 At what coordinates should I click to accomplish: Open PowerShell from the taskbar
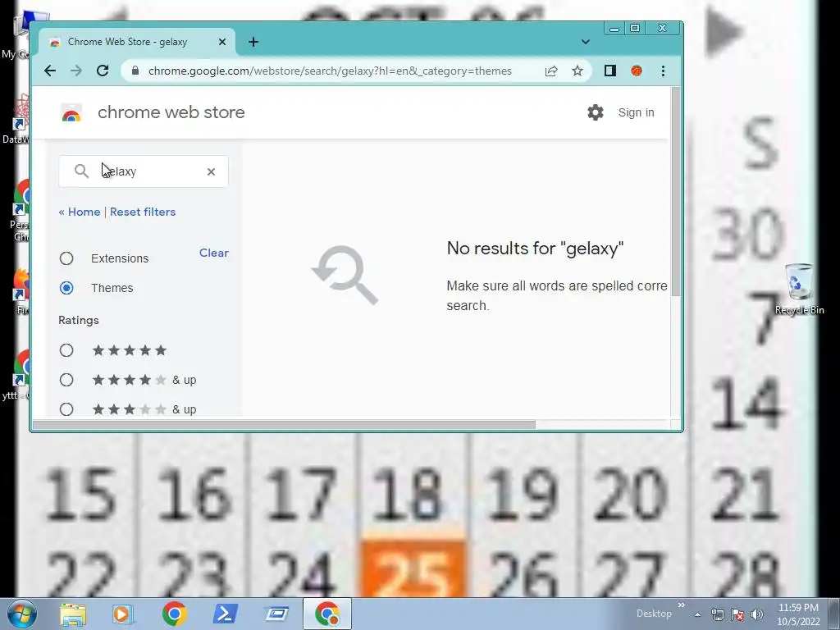[x=226, y=614]
